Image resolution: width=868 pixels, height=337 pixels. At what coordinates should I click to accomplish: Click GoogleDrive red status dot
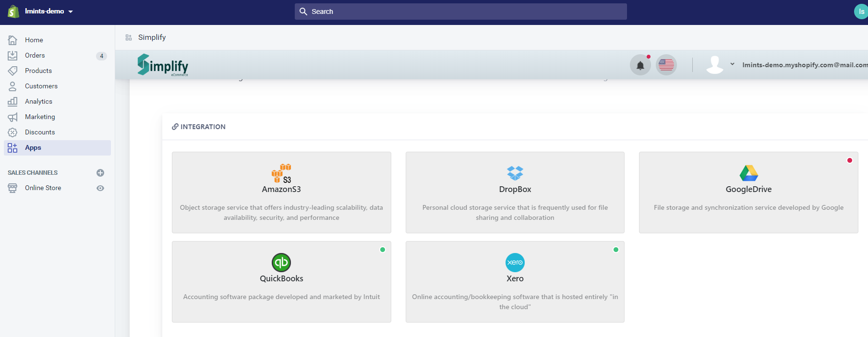[x=850, y=160]
